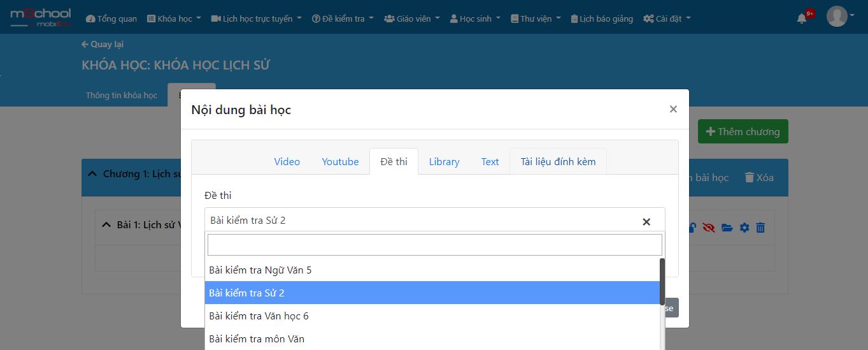The width and height of the screenshot is (868, 350).
Task: Click the selected Bài kiểm tra Sử 2 box
Action: click(435, 220)
